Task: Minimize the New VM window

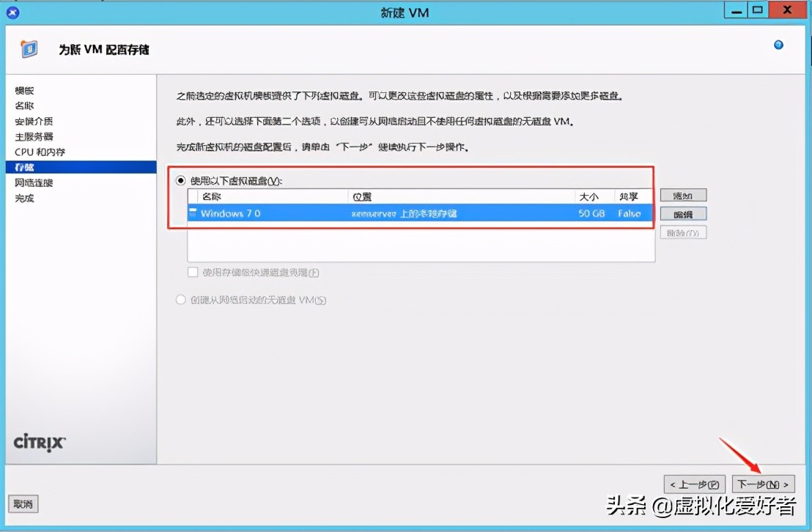Action: (736, 10)
